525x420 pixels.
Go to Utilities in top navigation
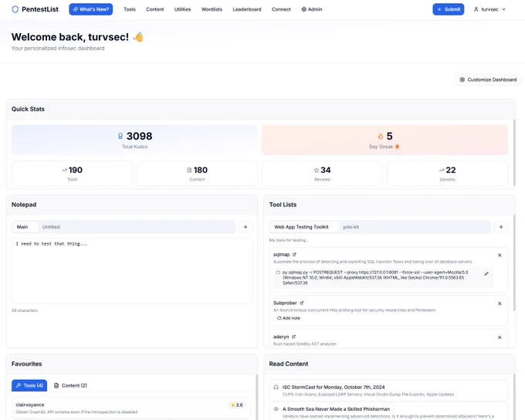pos(182,9)
